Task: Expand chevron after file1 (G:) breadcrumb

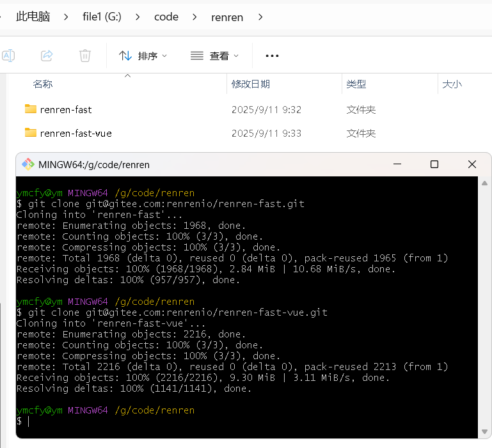Action: (138, 17)
